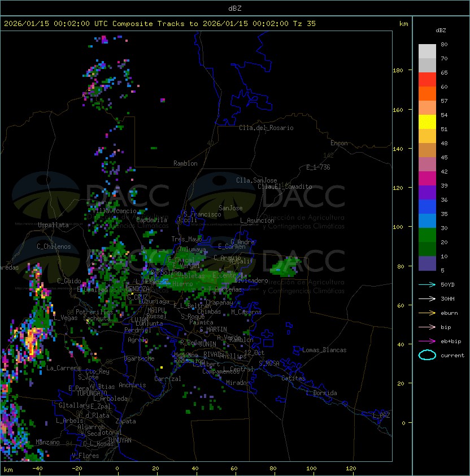
Task: Click the 'dBZ' title at top
Action: [x=235, y=8]
